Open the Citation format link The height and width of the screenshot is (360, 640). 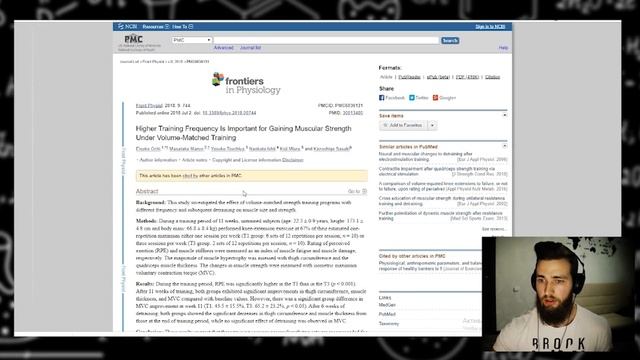point(492,77)
